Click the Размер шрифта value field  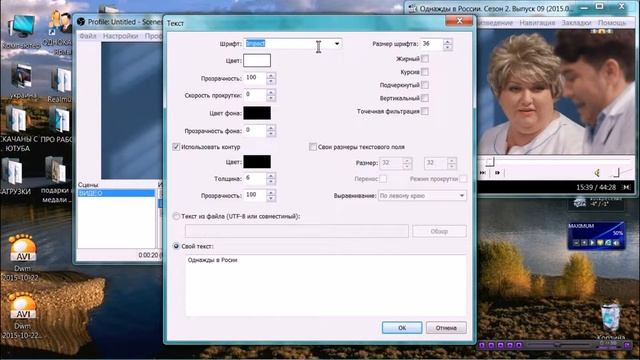pyautogui.click(x=432, y=44)
